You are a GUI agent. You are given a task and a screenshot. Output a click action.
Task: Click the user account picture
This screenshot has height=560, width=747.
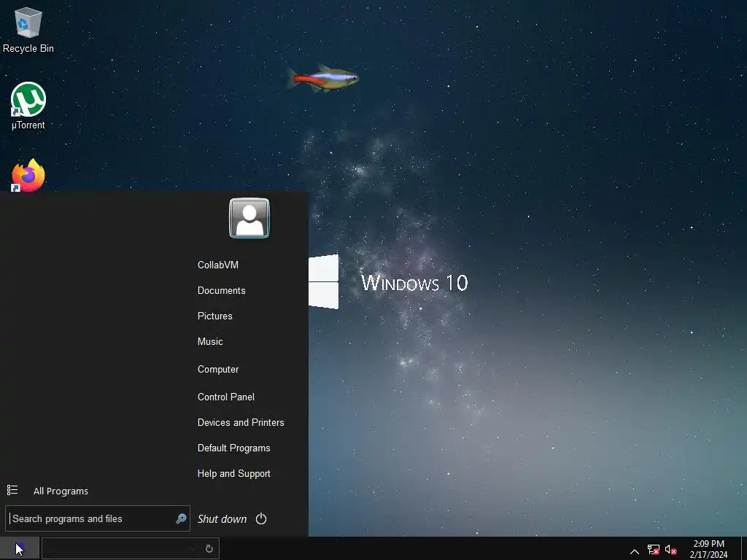249,218
